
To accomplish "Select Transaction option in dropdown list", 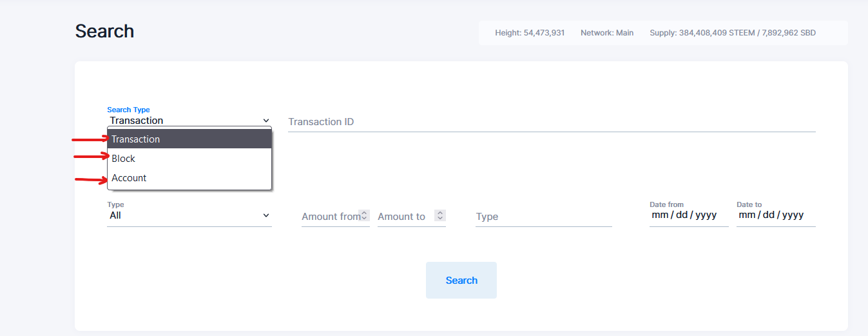I will pos(189,139).
